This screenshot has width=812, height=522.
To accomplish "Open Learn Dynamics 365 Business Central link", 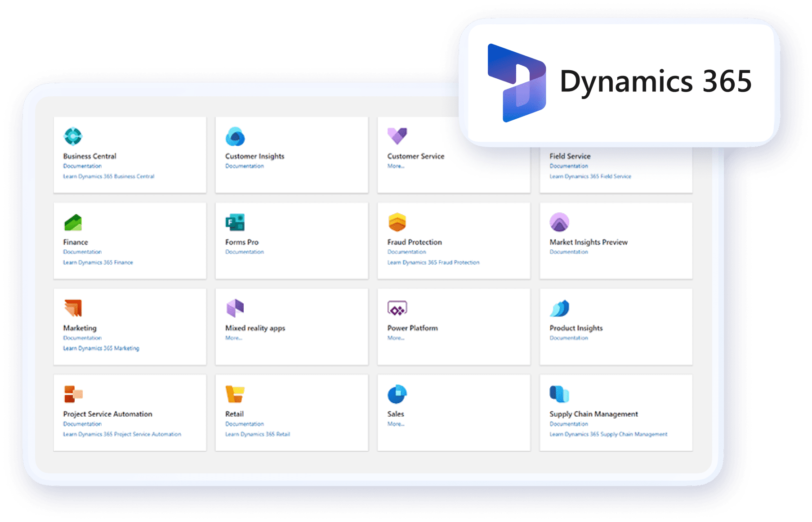I will pyautogui.click(x=109, y=176).
